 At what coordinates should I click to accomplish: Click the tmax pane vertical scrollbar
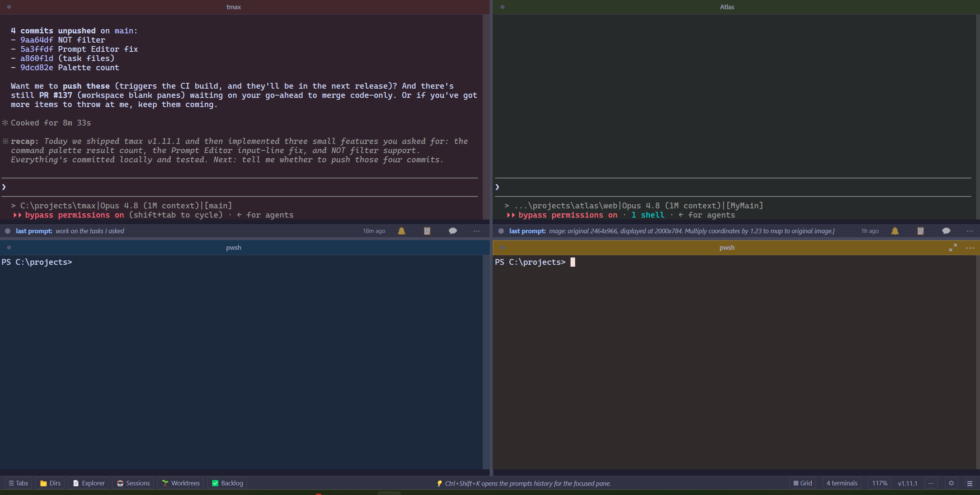(486, 117)
